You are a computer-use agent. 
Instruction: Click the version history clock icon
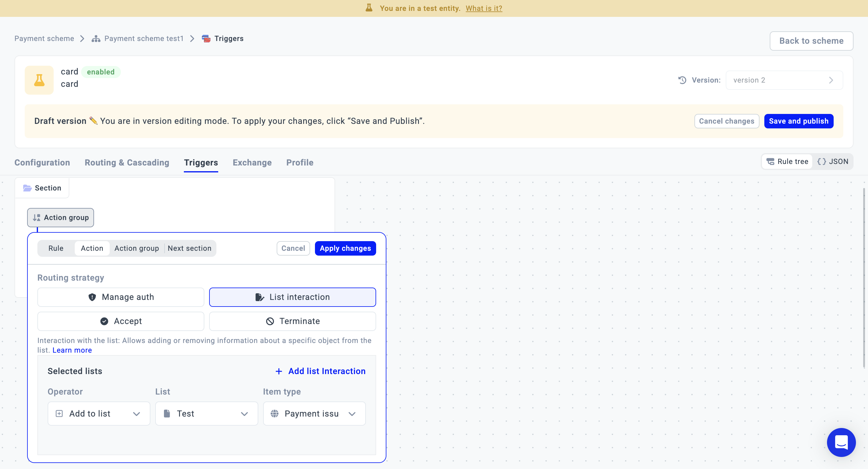682,80
